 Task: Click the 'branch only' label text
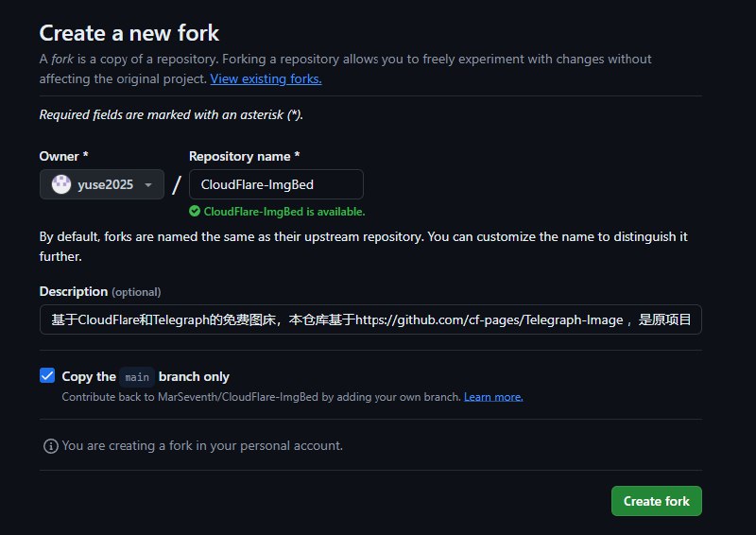point(194,376)
